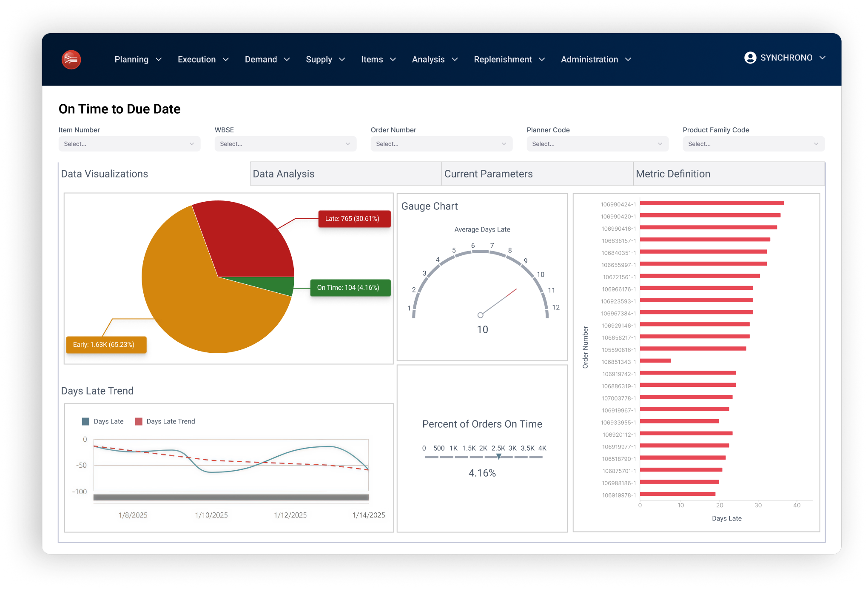
Task: Click the Synchrono logo icon
Action: tap(71, 60)
